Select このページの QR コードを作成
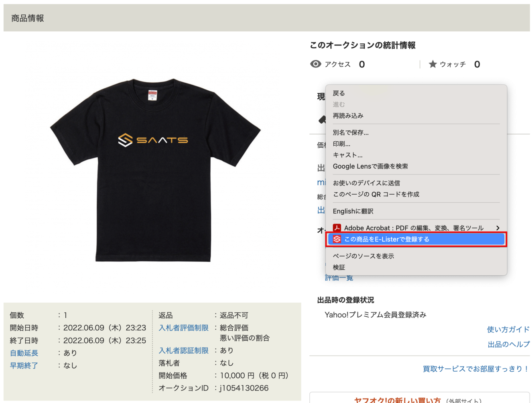532x403 pixels. coord(376,194)
